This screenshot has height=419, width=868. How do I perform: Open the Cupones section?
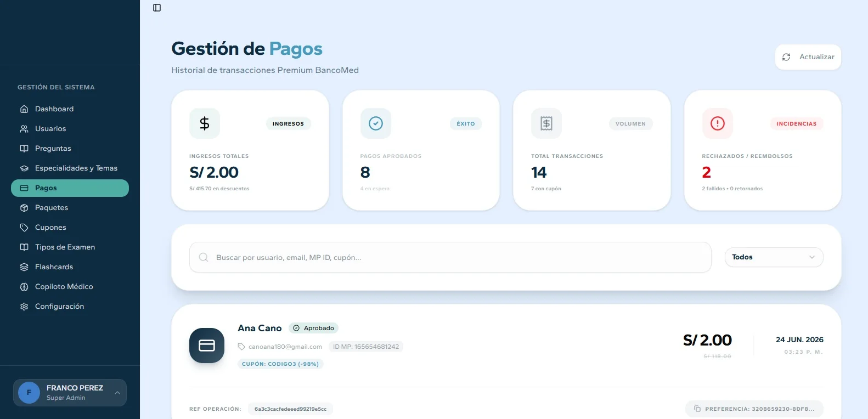click(70, 228)
